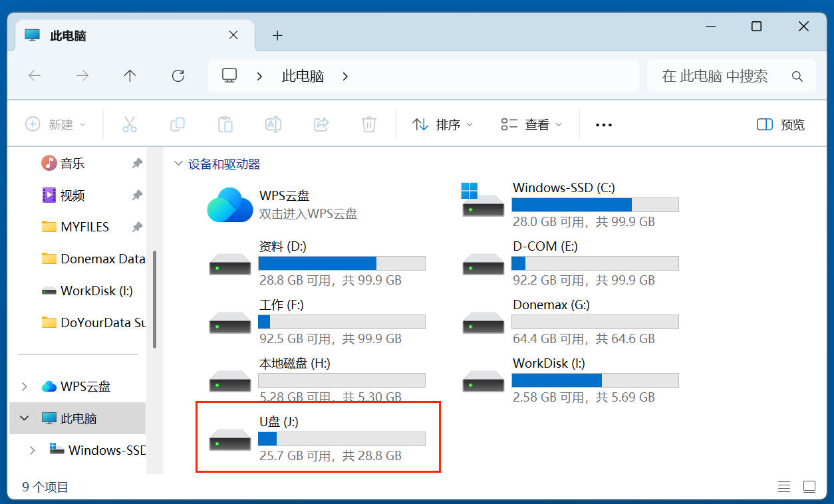Viewport: 834px width, 504px height.
Task: Click the Copy icon in the toolbar
Action: pos(177,124)
